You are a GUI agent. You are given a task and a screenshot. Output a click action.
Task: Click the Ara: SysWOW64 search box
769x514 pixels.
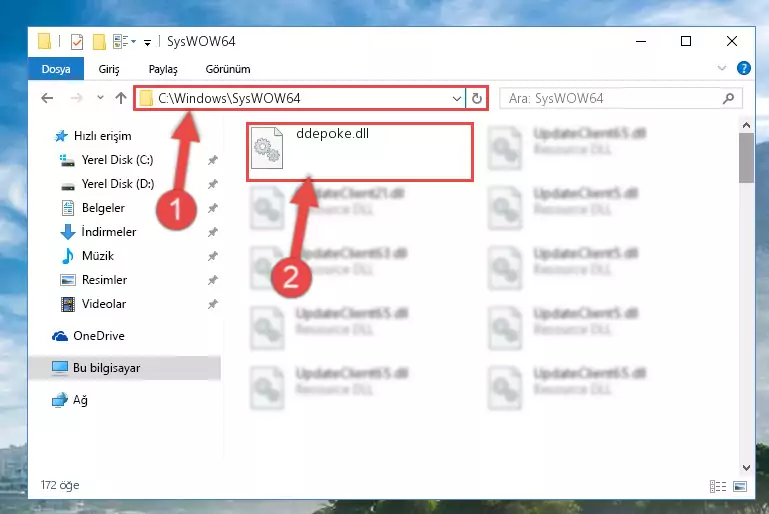point(620,99)
